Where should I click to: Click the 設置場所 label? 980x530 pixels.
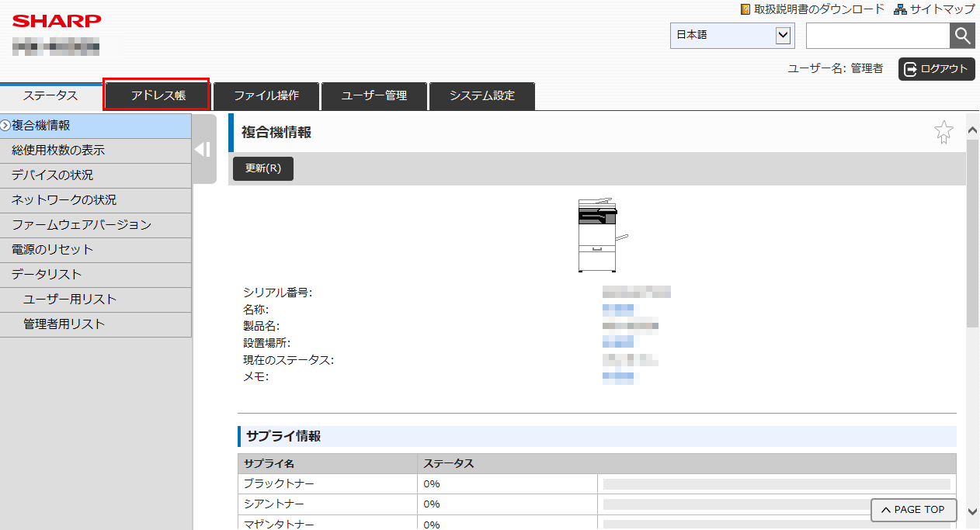[x=266, y=342]
